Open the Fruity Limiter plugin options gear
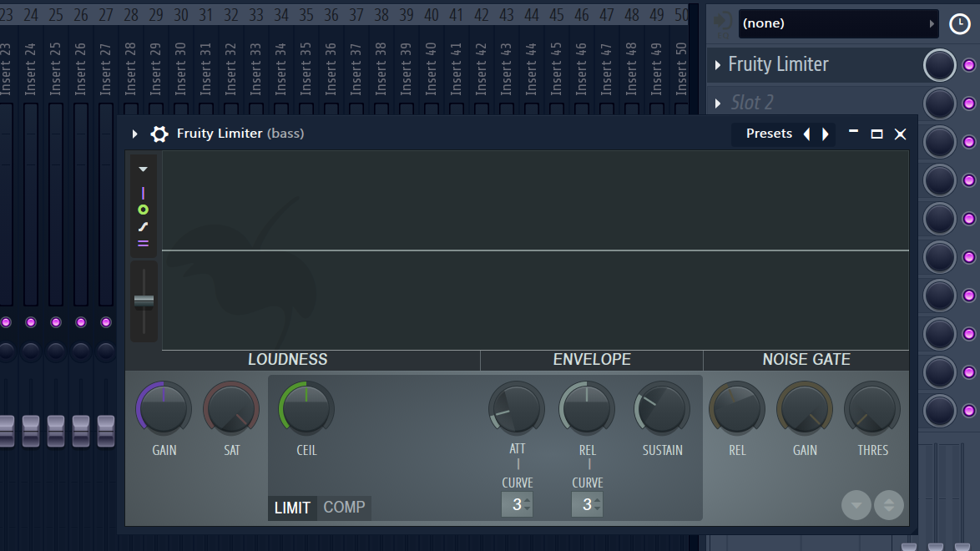This screenshot has width=980, height=551. pyautogui.click(x=159, y=134)
